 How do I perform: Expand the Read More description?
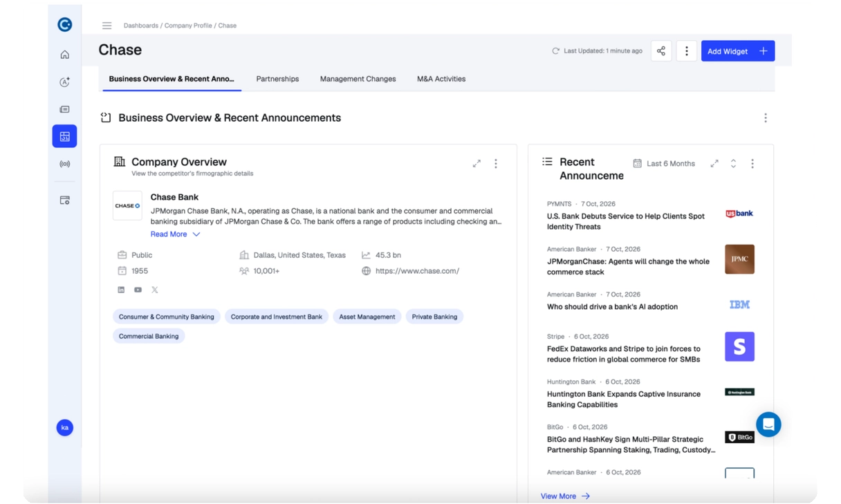coord(176,234)
